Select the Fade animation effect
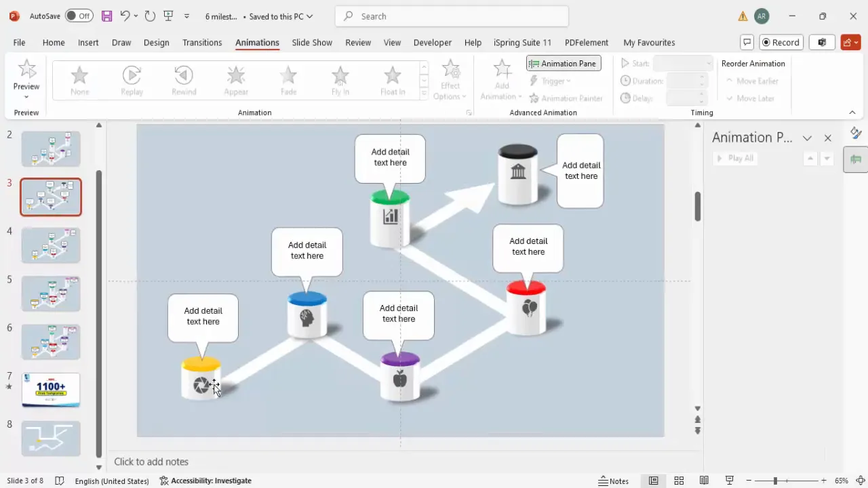Image resolution: width=868 pixels, height=488 pixels. [x=288, y=81]
